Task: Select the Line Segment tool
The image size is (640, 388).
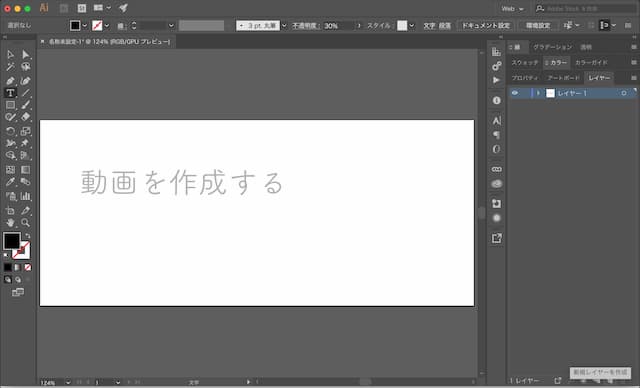Action: click(26, 93)
